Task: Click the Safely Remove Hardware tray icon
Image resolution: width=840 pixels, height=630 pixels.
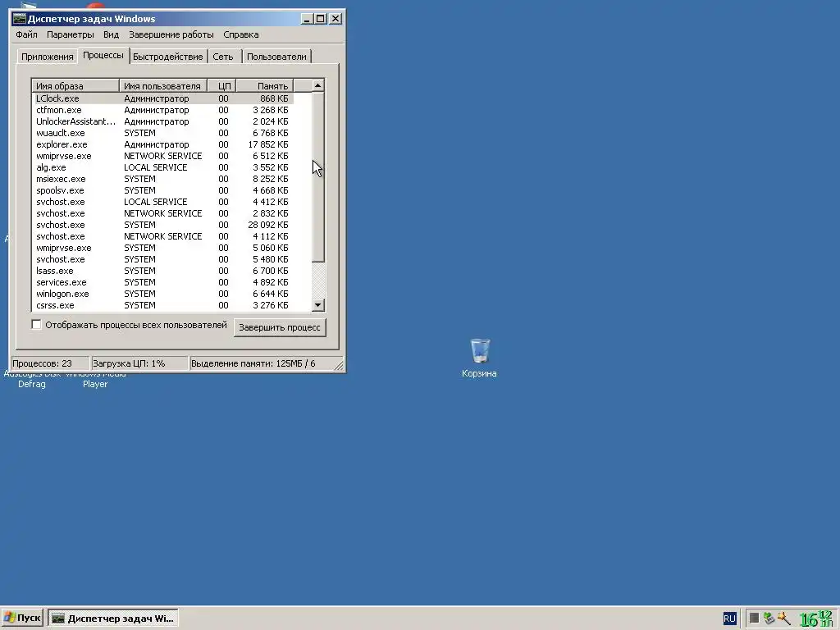Action: [769, 619]
